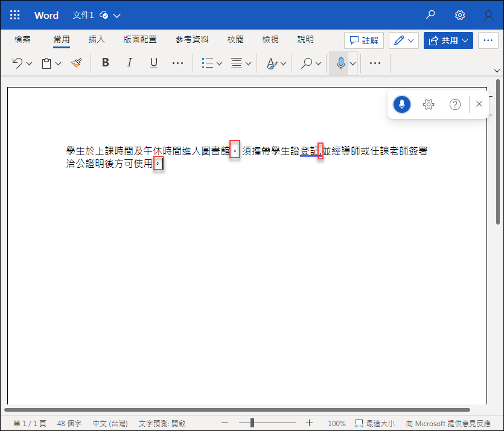The width and height of the screenshot is (504, 431).
Task: Toggle bold formatting
Action: pyautogui.click(x=105, y=63)
